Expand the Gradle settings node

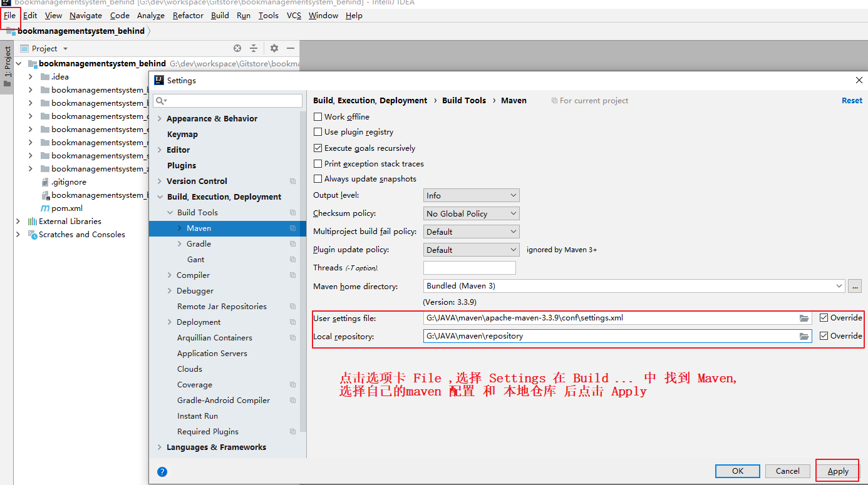pyautogui.click(x=180, y=244)
